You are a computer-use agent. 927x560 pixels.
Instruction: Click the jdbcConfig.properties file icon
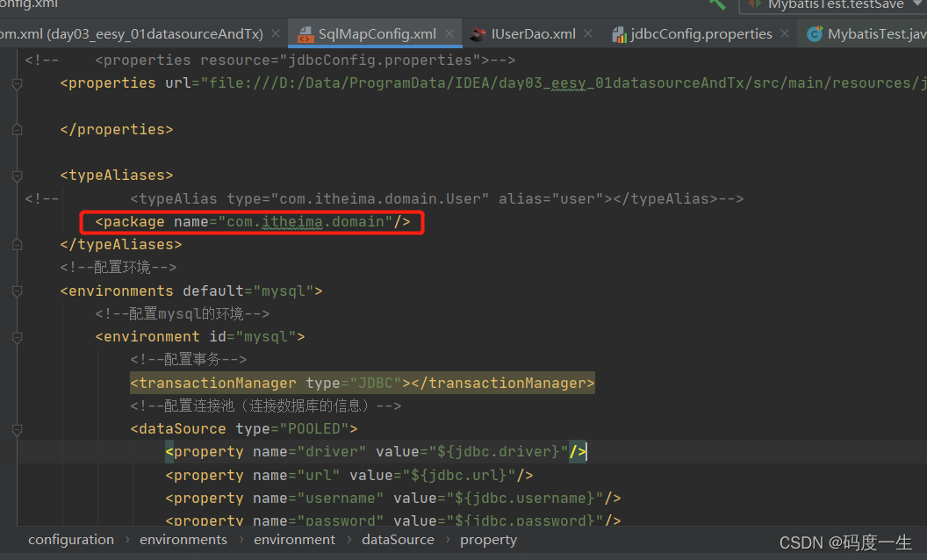(619, 35)
